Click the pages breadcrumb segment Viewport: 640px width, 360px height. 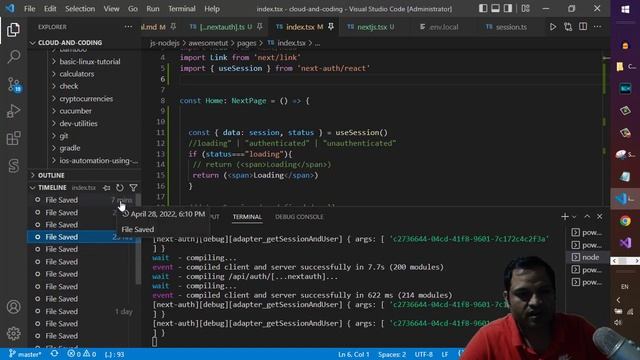[x=247, y=43]
